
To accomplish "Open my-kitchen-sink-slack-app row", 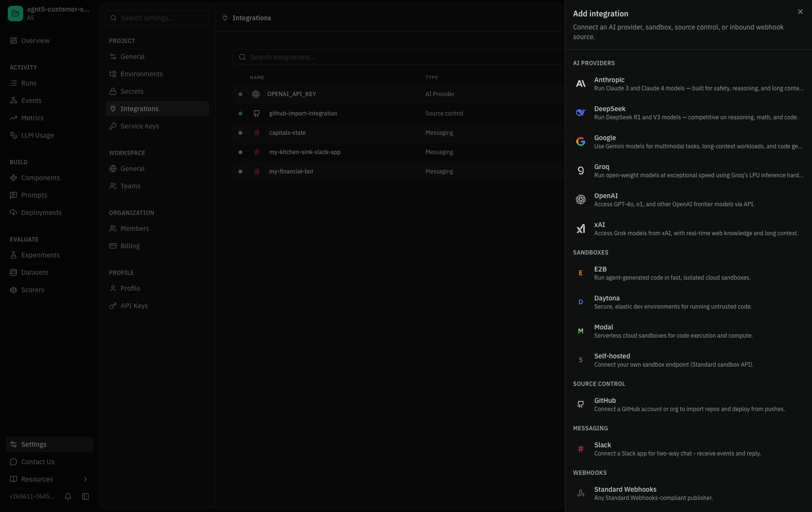I will point(399,152).
